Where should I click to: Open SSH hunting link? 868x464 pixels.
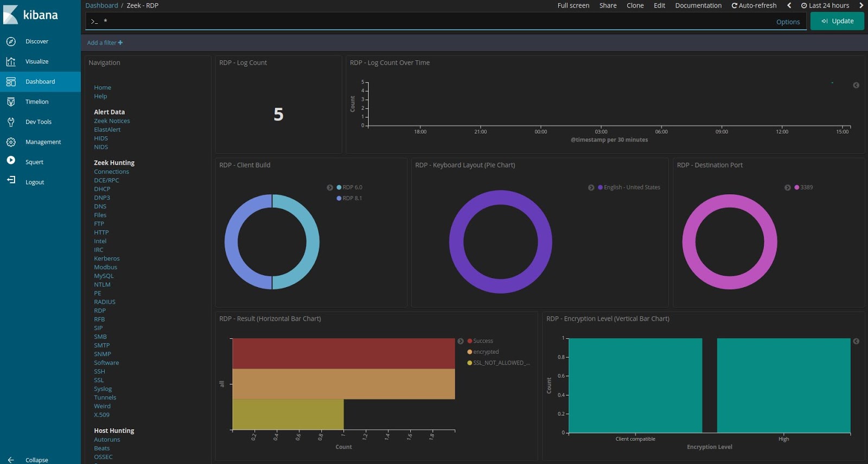99,371
